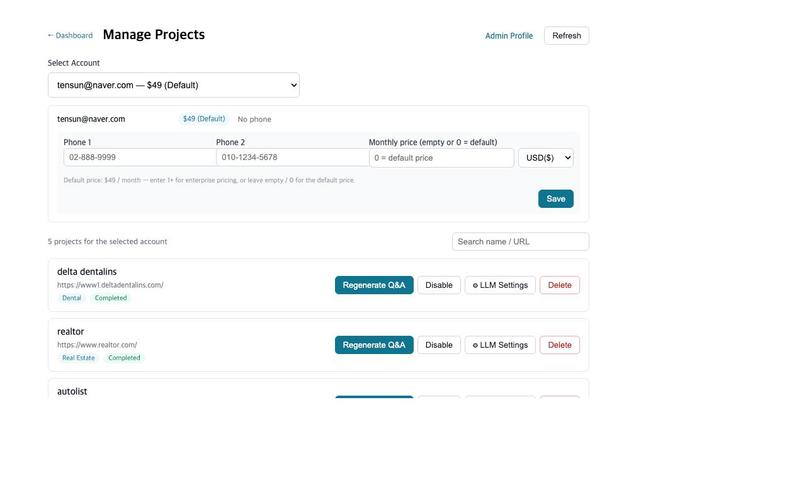Open LLM Settings for realtor
This screenshot has height=504, width=806.
pyautogui.click(x=500, y=345)
